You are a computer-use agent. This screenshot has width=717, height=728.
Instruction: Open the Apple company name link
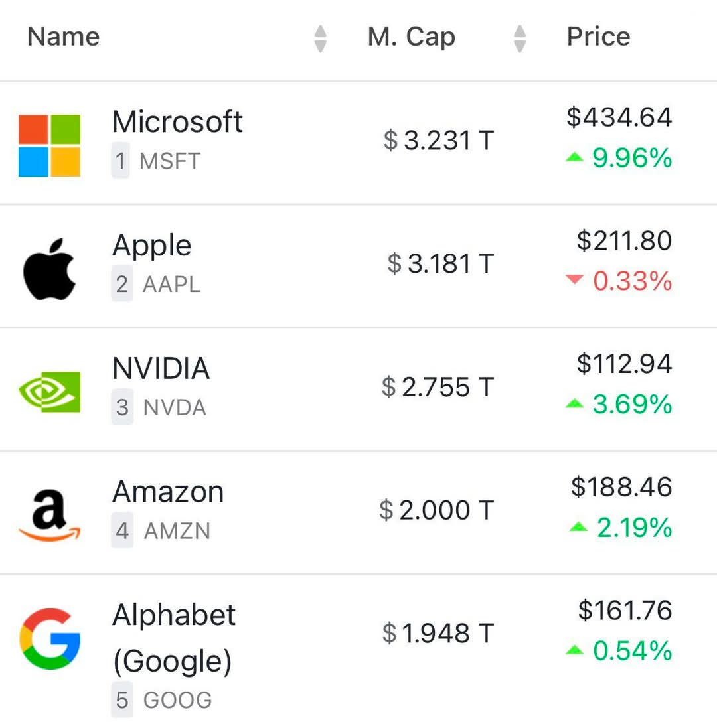[152, 246]
